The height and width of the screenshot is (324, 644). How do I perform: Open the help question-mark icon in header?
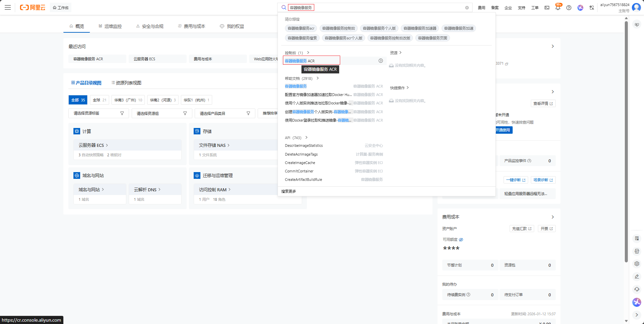(569, 7)
